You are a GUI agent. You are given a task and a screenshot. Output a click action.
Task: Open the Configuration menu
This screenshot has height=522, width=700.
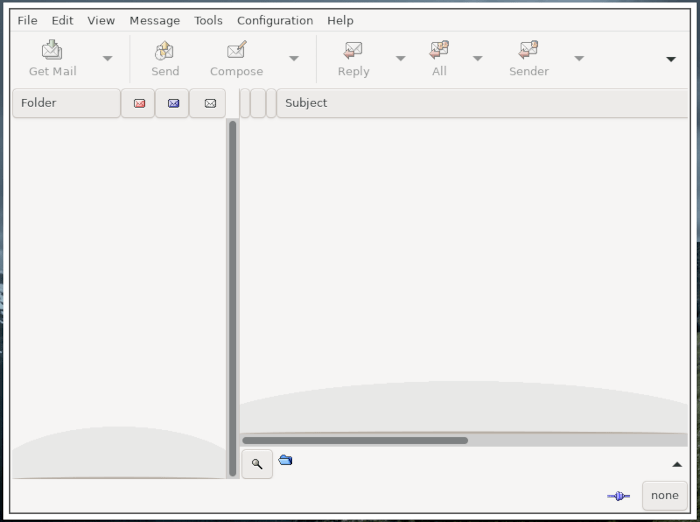[x=275, y=21]
